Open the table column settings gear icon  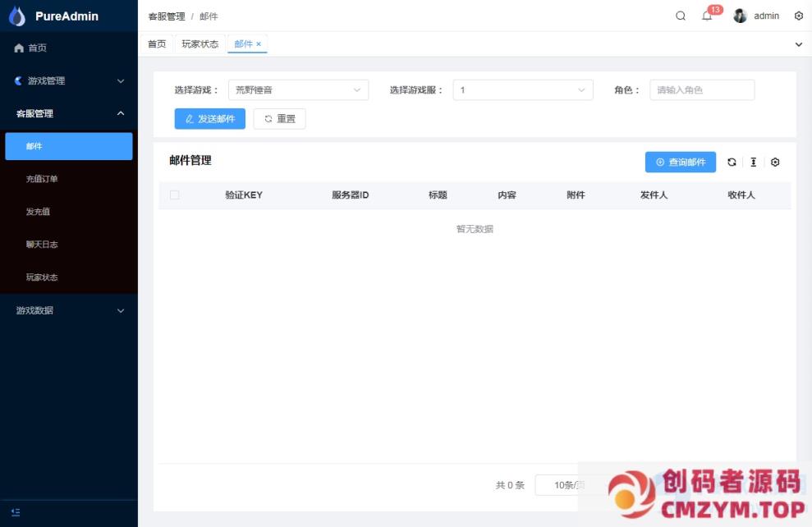pyautogui.click(x=775, y=162)
